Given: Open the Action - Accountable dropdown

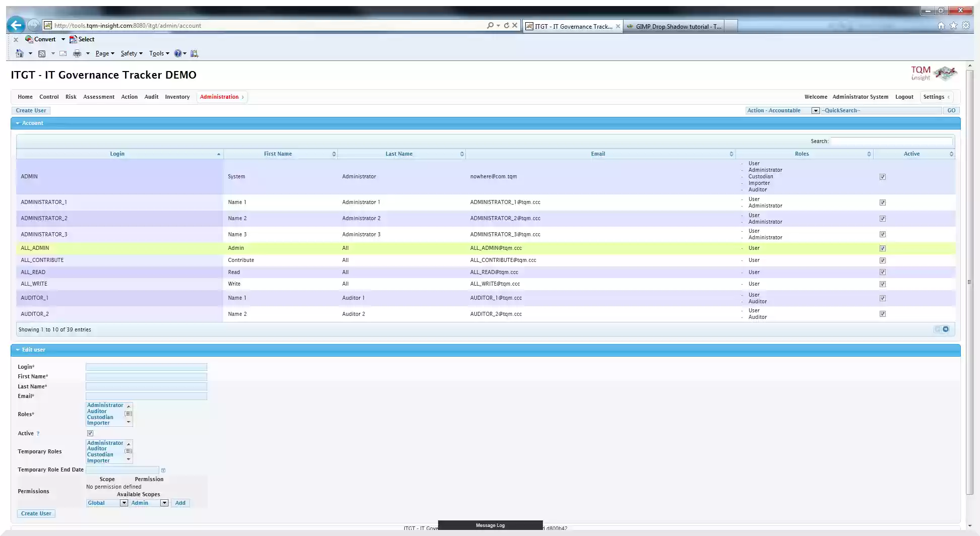Looking at the screenshot, I should click(x=815, y=110).
